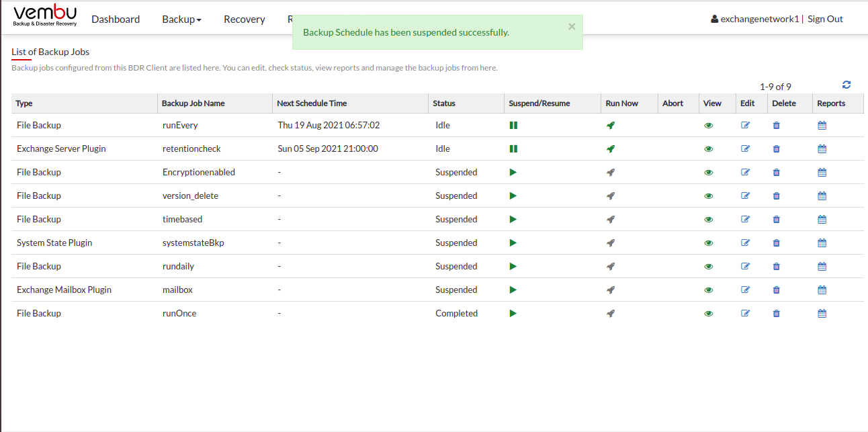The width and height of the screenshot is (868, 432).
Task: View the retentioncheck backup job
Action: pos(709,149)
